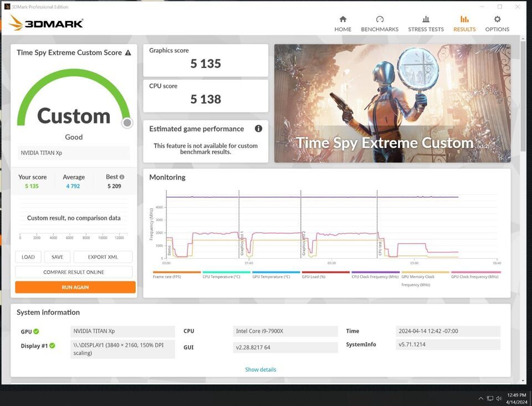Open the network icon in the taskbar
Viewport: 532px width, 406px height.
click(490, 398)
